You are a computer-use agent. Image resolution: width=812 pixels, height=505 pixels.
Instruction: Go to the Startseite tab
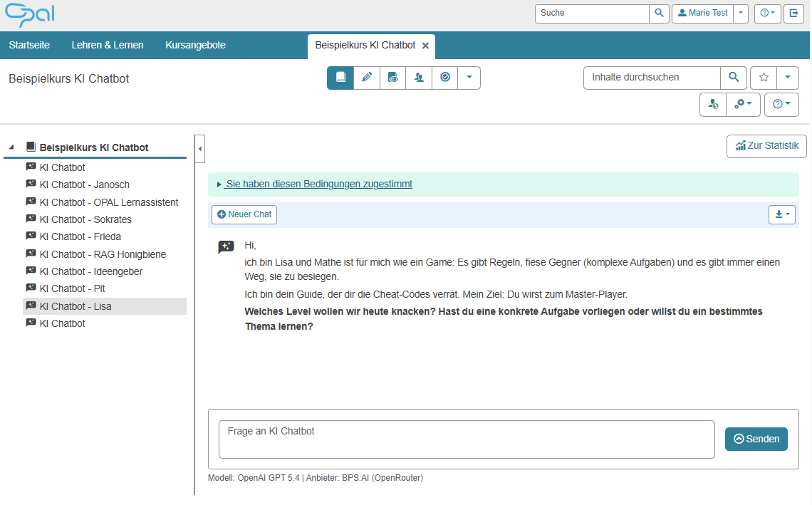[29, 45]
